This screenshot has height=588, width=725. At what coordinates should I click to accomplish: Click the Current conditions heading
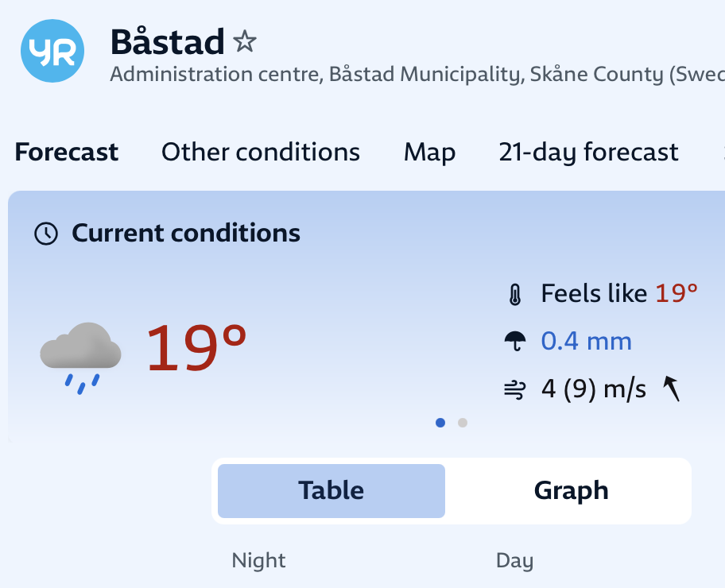186,234
